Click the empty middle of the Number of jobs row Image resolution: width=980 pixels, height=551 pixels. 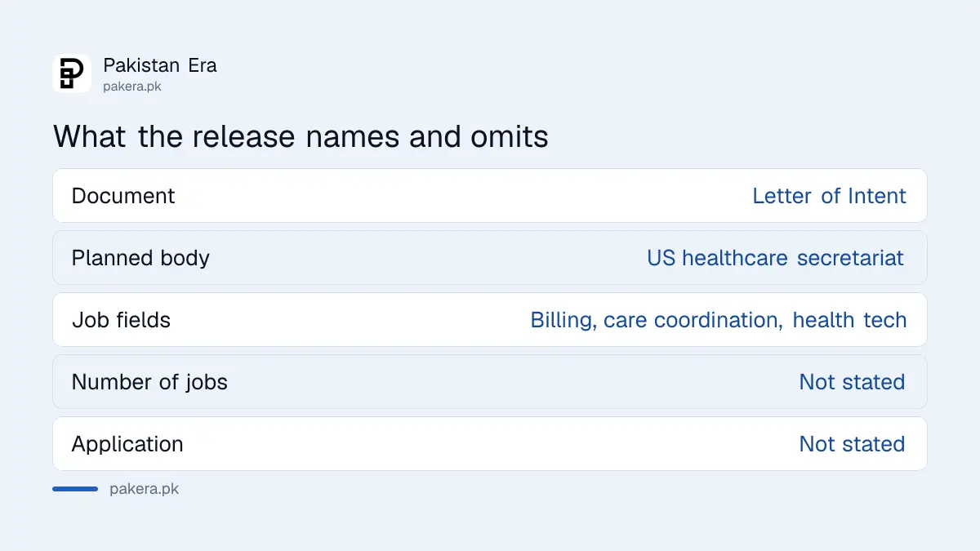coord(513,382)
